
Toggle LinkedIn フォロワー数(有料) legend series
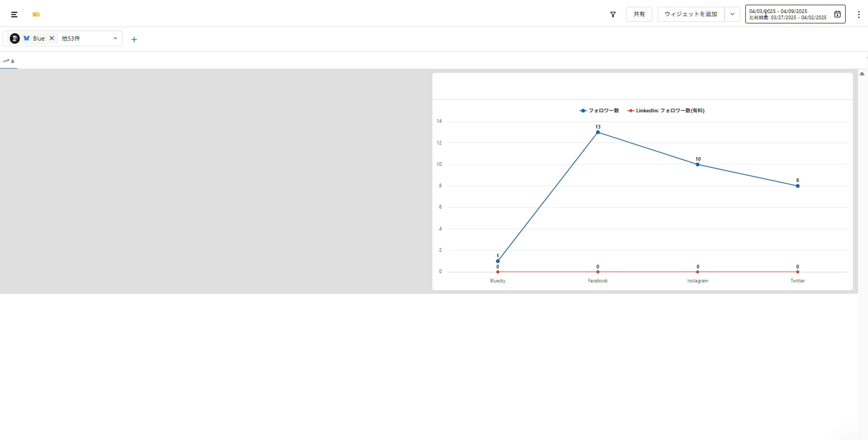click(666, 111)
